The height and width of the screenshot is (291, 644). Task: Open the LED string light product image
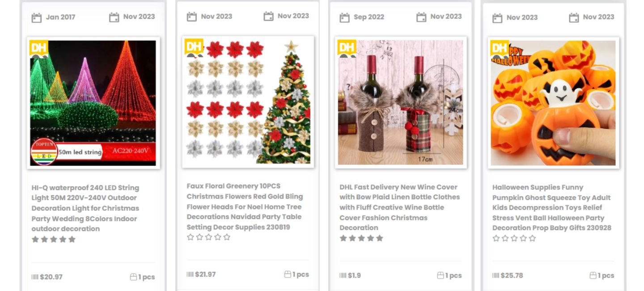click(x=93, y=103)
